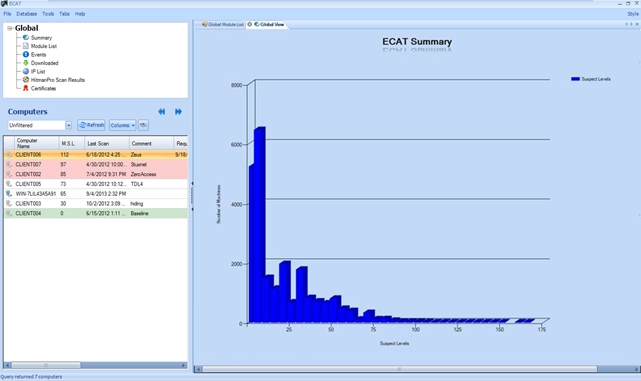Switch to Global Module List tab

pyautogui.click(x=223, y=25)
